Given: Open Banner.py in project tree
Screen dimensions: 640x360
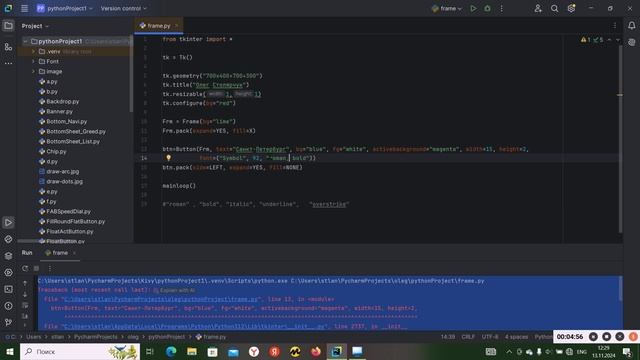Looking at the screenshot, I should [x=59, y=111].
